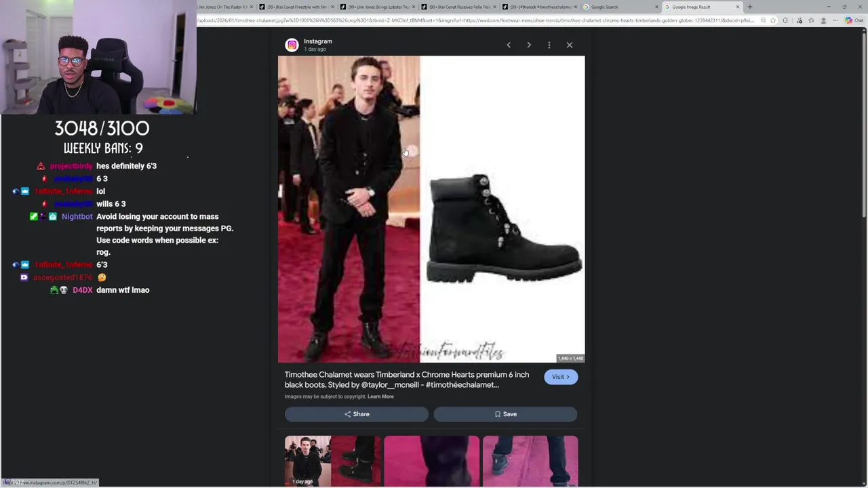Click the Nightbot username in chat
Image resolution: width=868 pixels, height=488 pixels.
click(77, 217)
